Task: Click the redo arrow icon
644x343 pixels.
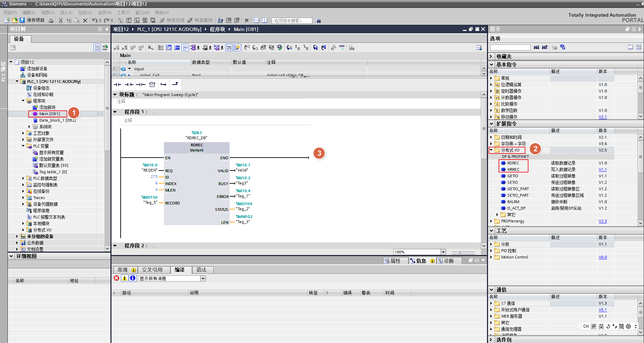Action: 106,20
